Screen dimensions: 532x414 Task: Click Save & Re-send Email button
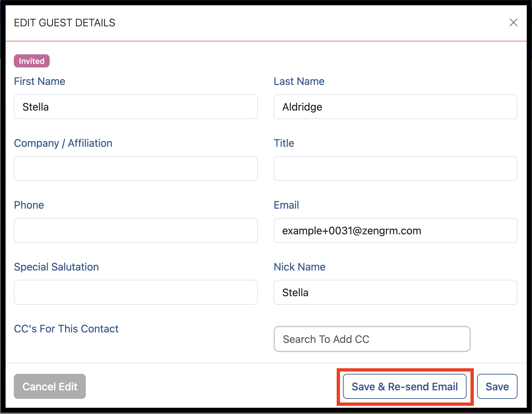coord(405,386)
